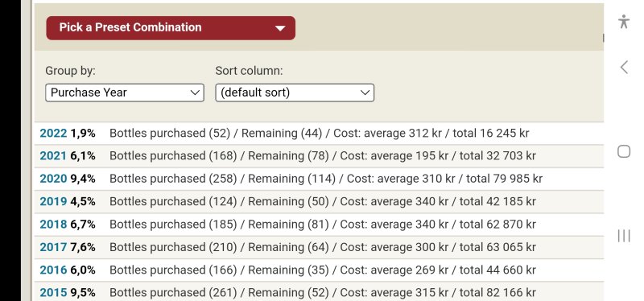Open the 2015 purchase year link

(x=53, y=292)
